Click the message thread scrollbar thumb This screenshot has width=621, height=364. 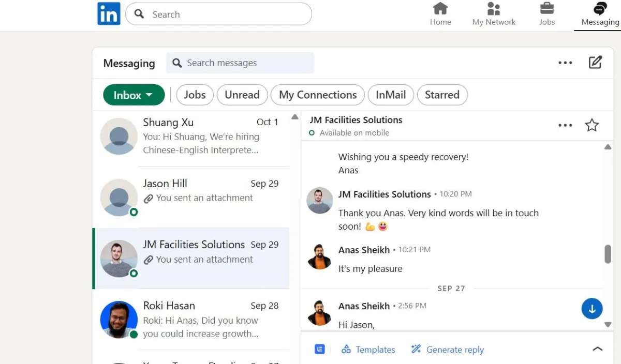(x=608, y=254)
